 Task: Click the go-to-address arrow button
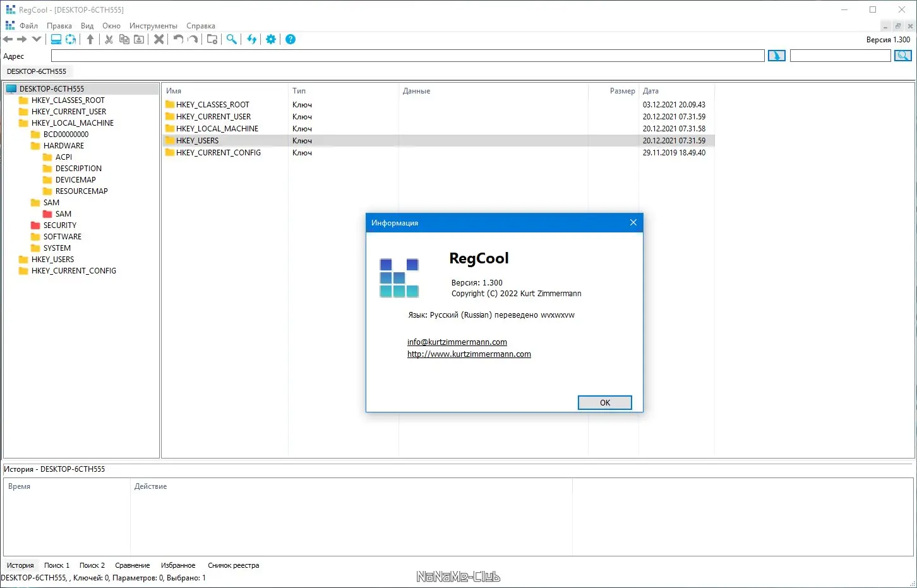pos(777,56)
